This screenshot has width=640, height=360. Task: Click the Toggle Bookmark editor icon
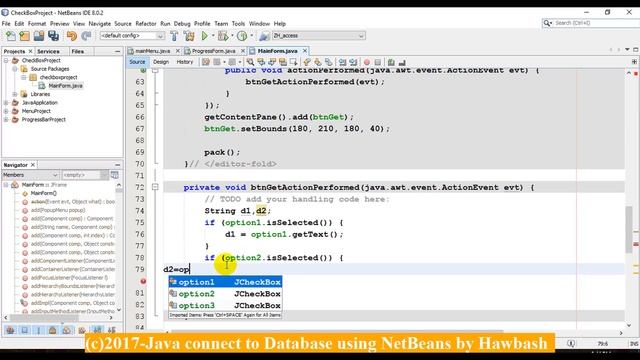coord(329,62)
